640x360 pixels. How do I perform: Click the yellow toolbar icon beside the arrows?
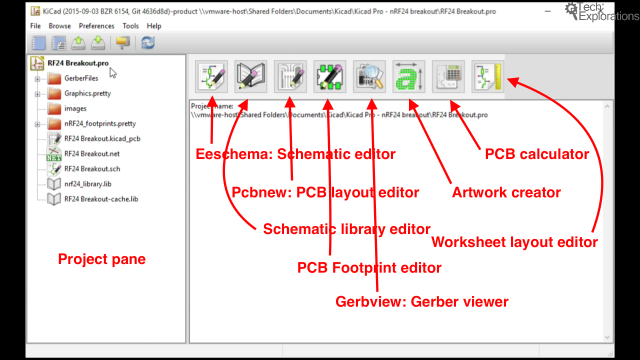[x=122, y=43]
